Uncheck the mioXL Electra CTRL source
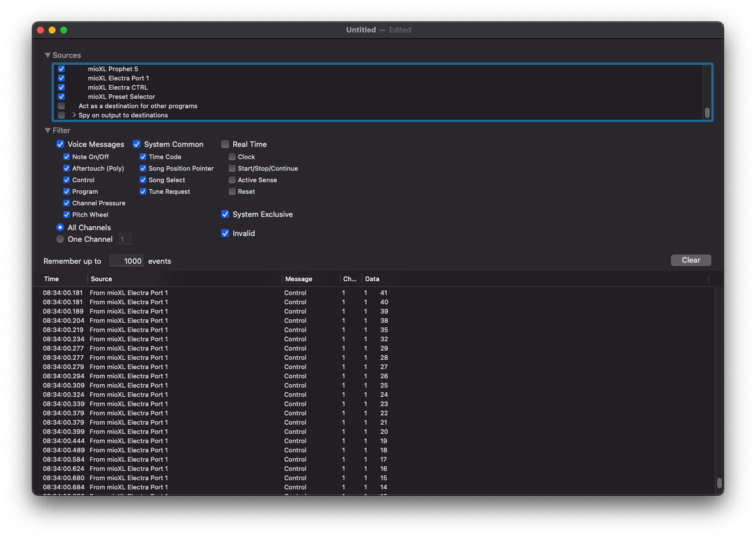The image size is (756, 538). (x=61, y=87)
